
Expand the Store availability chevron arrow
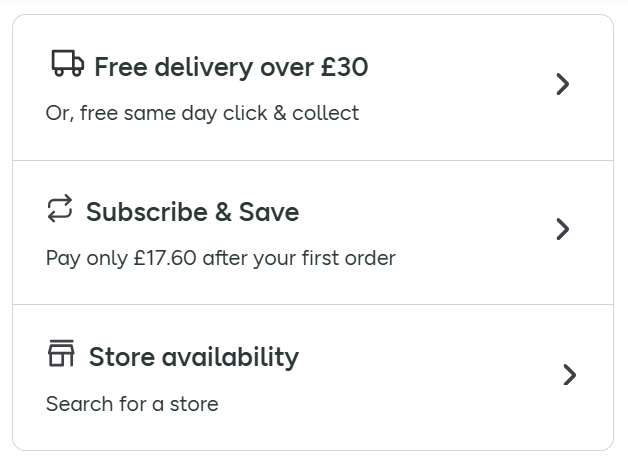569,375
